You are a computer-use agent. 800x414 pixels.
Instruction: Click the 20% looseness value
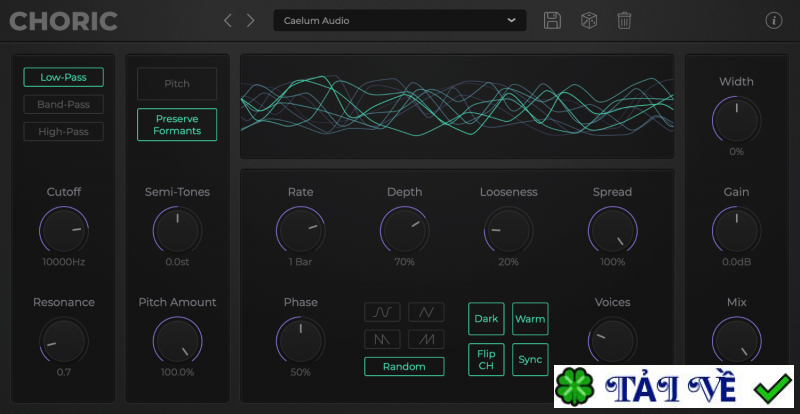coord(509,262)
